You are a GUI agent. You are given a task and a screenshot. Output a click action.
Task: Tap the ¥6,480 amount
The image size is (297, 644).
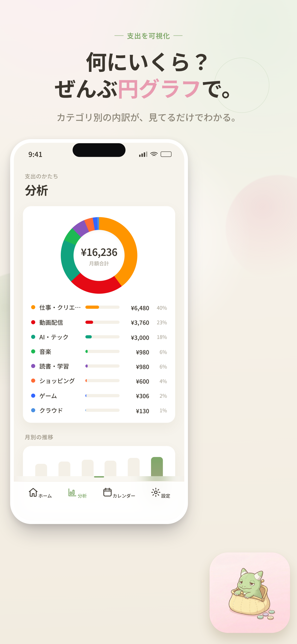[x=140, y=308]
